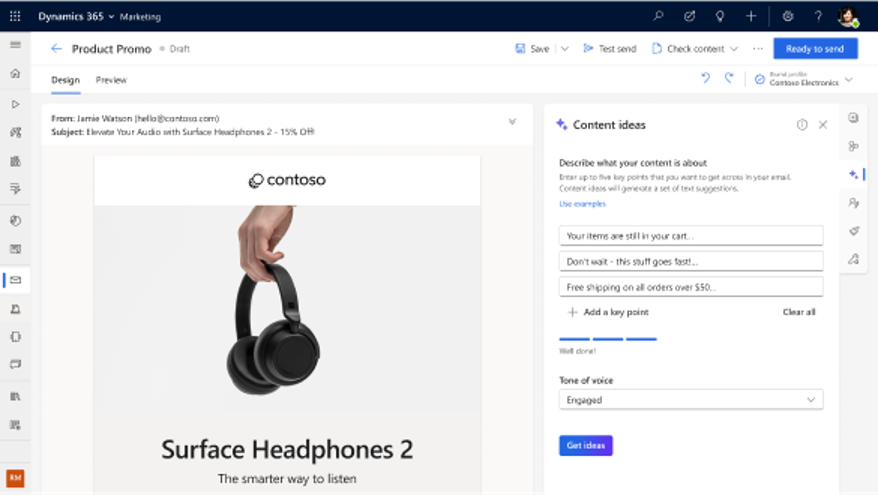Open the info icon in Content ideas
878x496 pixels.
click(802, 125)
